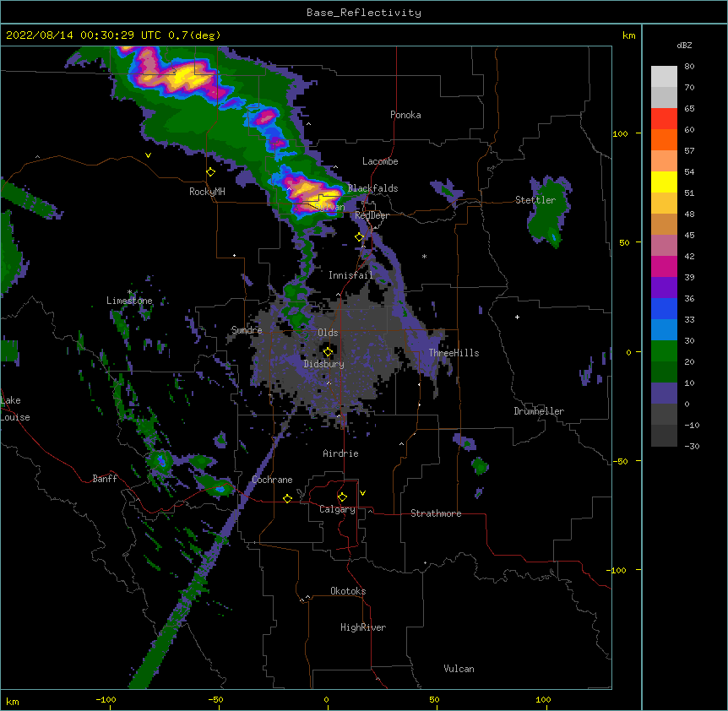Image resolution: width=728 pixels, height=711 pixels.
Task: Click the ThreeHills label
Action: (454, 353)
